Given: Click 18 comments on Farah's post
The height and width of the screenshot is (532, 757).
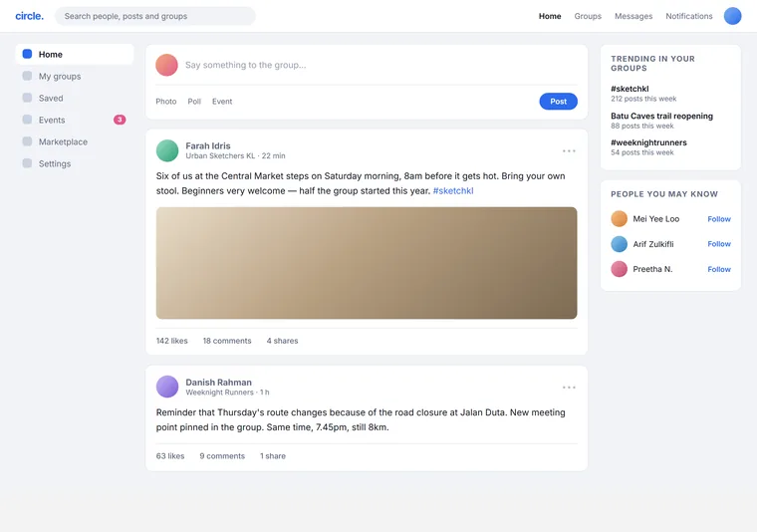Looking at the screenshot, I should 227,341.
